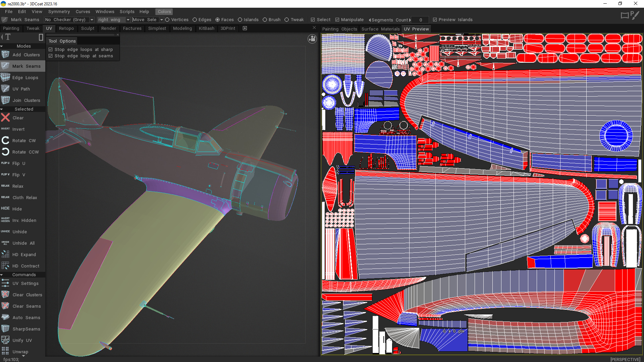644x362 pixels.
Task: Toggle the Manipulate checkbox
Action: [337, 20]
